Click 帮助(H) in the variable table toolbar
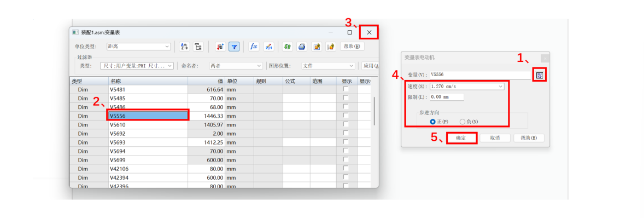644x218 pixels. [x=352, y=47]
